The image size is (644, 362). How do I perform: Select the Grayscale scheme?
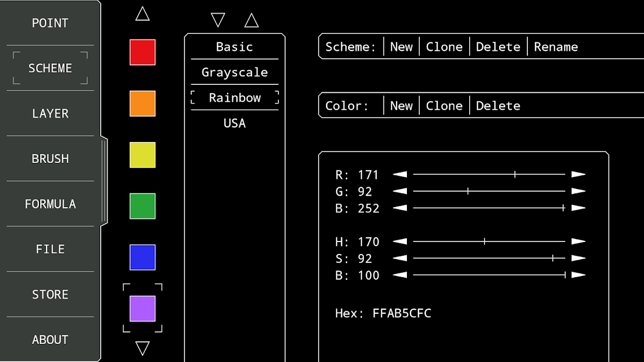coord(234,72)
